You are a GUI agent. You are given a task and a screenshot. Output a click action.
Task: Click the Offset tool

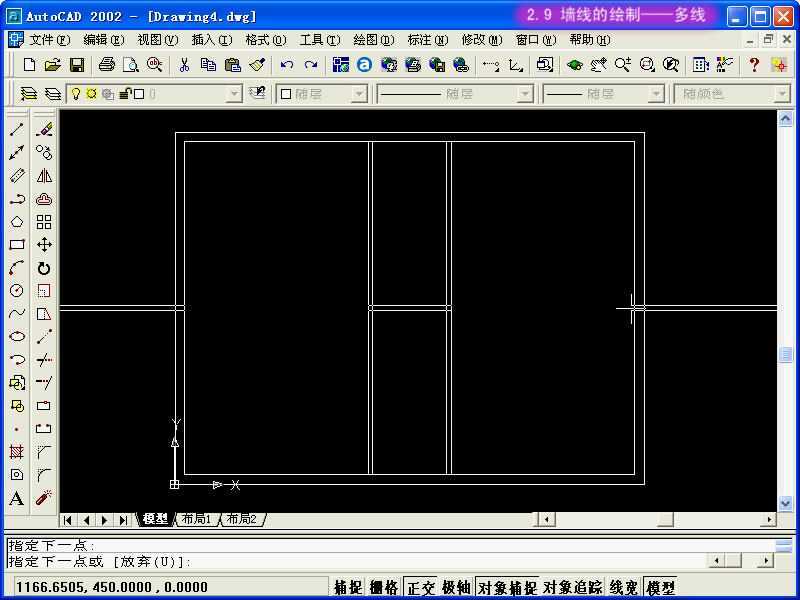(x=44, y=199)
